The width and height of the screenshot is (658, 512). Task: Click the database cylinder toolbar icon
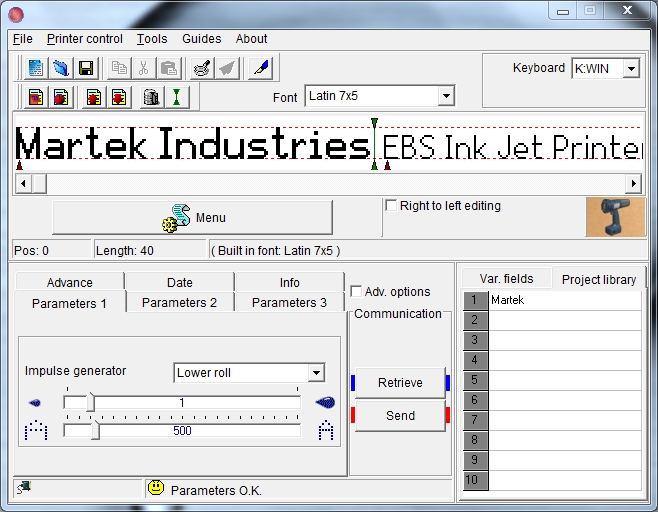(151, 98)
